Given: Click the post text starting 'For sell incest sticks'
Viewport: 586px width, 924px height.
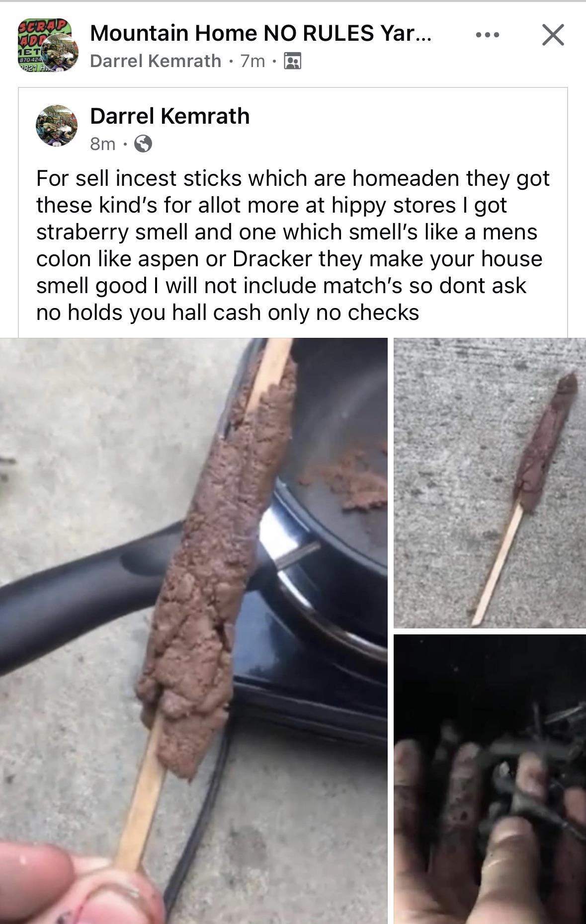Looking at the screenshot, I should [293, 245].
